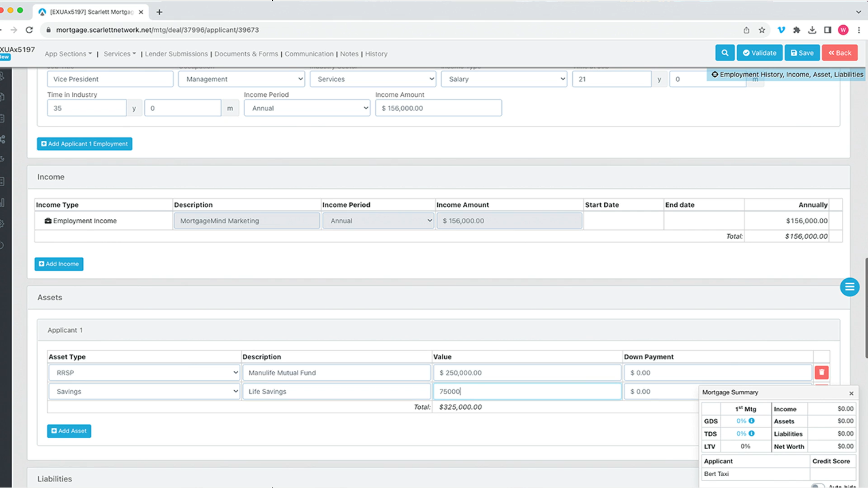
Task: Delete the RRSP asset row with trash icon
Action: pyautogui.click(x=821, y=372)
